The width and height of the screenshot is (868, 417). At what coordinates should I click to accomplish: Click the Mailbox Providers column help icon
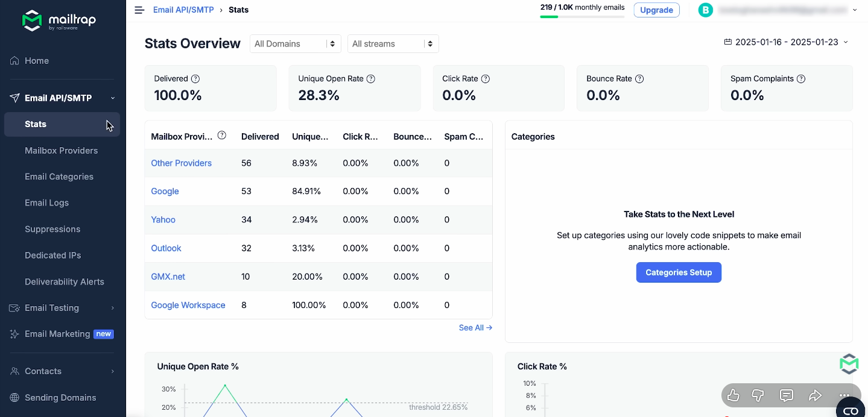coord(222,136)
